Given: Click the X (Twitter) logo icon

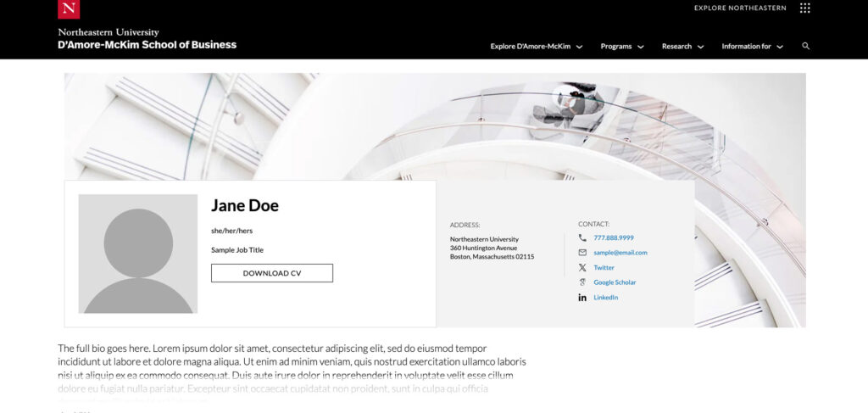Looking at the screenshot, I should (582, 267).
